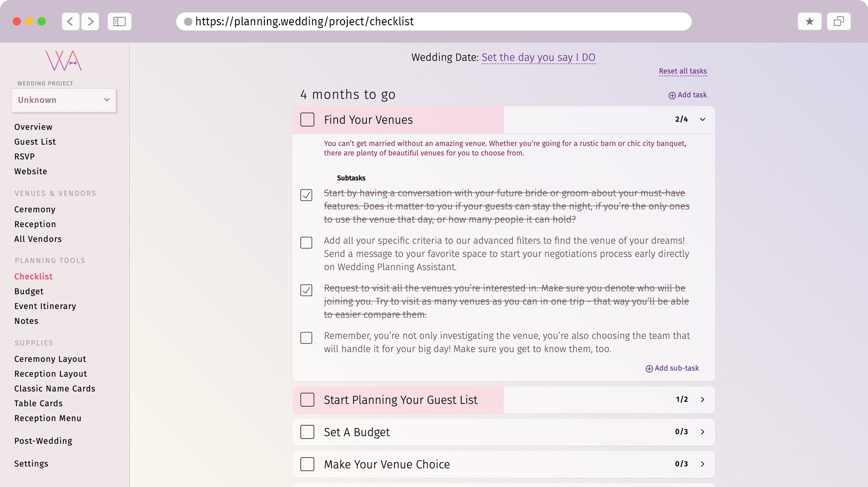The height and width of the screenshot is (487, 868).
Task: Toggle the Find Your Venues main checkbox
Action: 307,119
